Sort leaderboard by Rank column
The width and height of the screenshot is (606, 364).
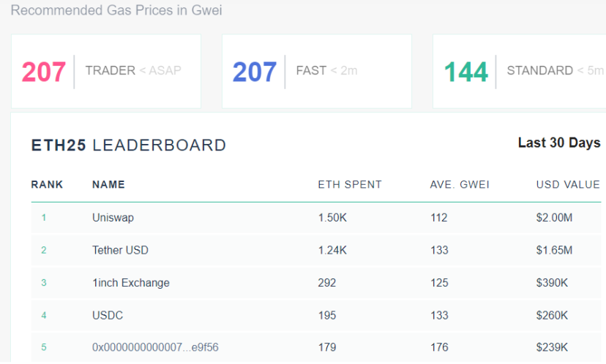coord(47,184)
